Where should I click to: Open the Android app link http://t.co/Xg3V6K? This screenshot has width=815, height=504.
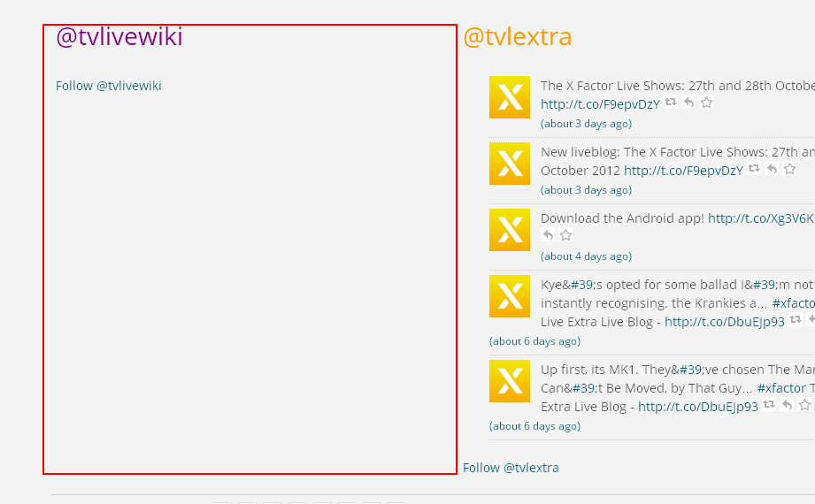click(x=760, y=218)
